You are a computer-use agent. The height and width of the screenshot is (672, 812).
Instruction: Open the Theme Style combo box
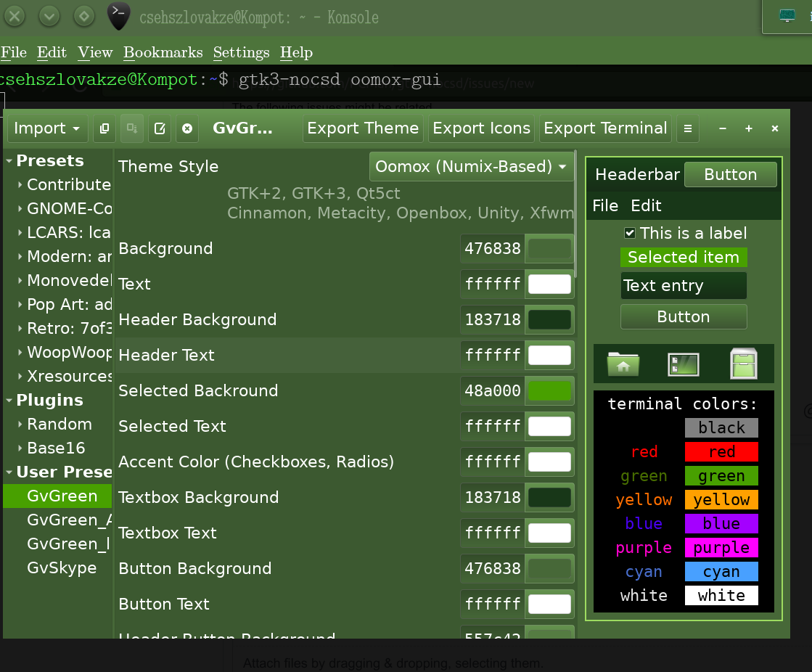(471, 167)
